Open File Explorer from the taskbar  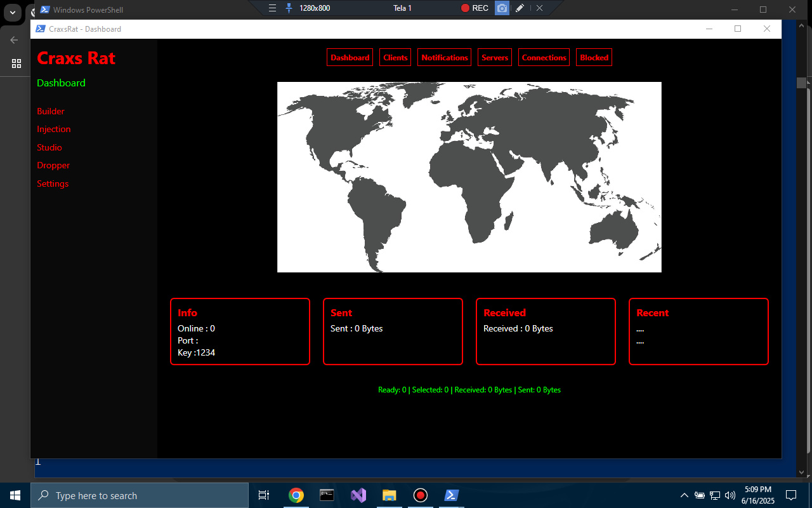point(389,495)
